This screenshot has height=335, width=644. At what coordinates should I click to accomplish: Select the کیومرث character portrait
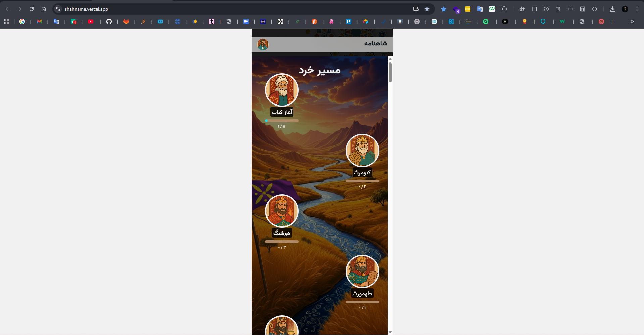[362, 151]
